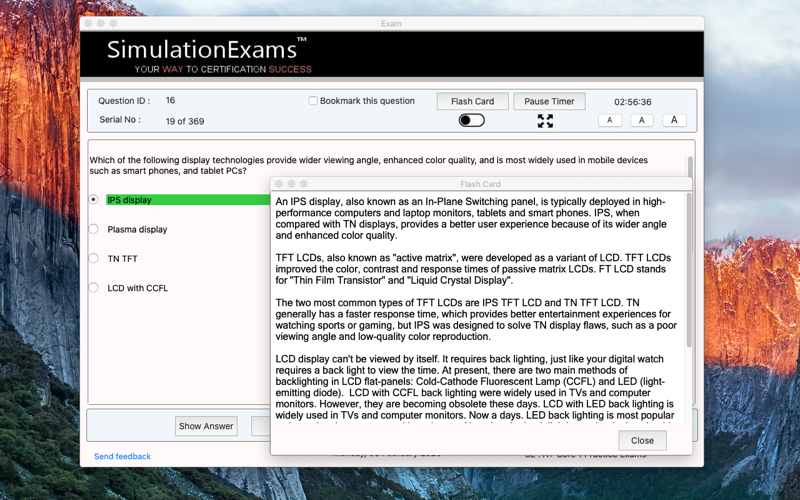Select the smallest font size A button
This screenshot has height=500, width=800.
[x=610, y=120]
